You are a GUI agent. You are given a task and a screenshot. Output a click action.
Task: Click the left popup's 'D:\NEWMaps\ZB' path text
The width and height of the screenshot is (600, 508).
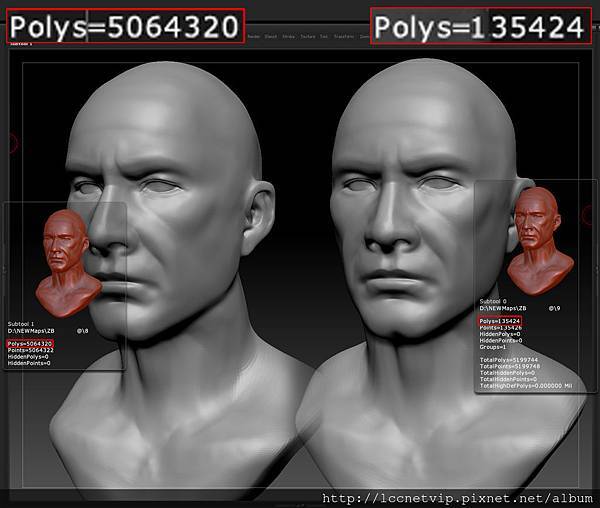pyautogui.click(x=31, y=331)
